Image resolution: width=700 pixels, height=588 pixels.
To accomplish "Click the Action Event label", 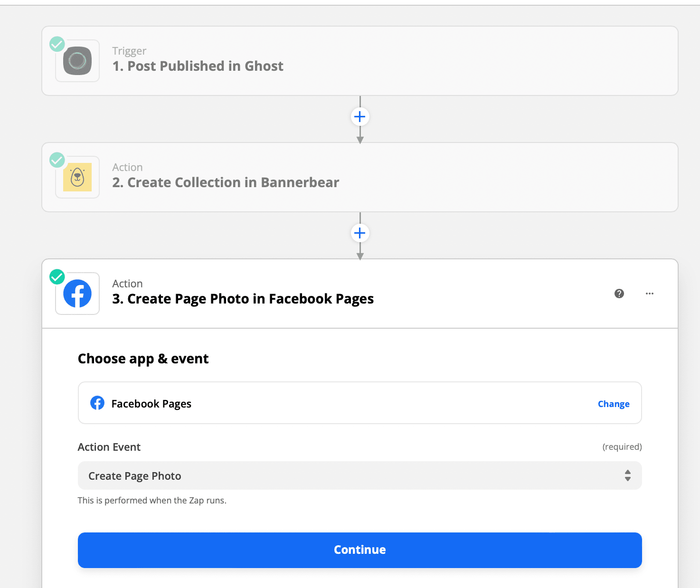I will coord(109,447).
